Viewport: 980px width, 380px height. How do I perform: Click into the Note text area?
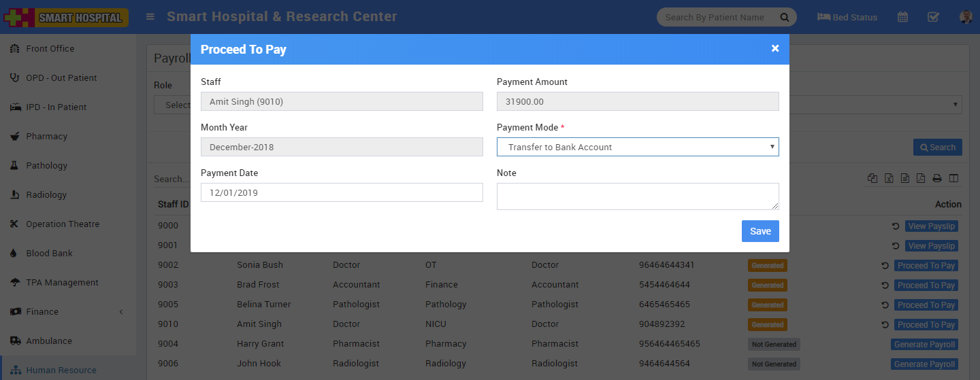pyautogui.click(x=638, y=196)
